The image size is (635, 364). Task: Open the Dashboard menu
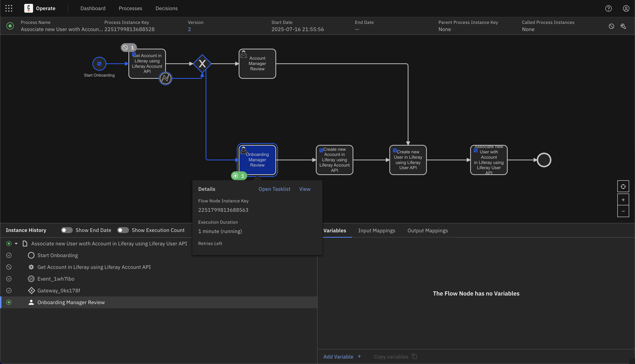click(x=93, y=8)
